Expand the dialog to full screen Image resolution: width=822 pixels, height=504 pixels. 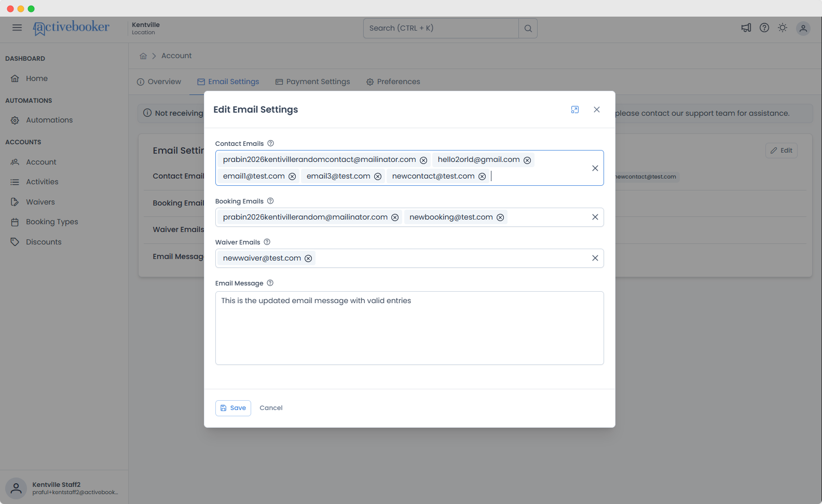point(575,110)
